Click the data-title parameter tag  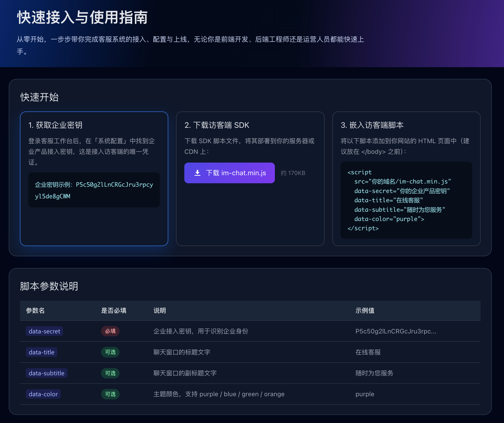[x=41, y=352]
